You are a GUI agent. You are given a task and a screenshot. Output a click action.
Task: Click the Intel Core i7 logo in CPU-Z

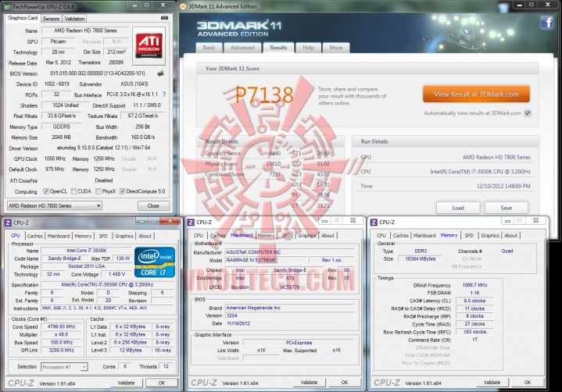coord(155,262)
